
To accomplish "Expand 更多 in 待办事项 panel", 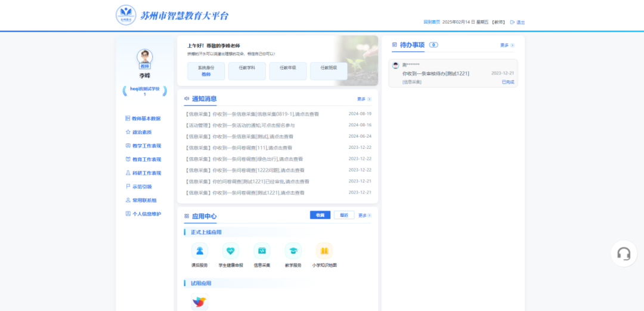I will click(x=507, y=45).
